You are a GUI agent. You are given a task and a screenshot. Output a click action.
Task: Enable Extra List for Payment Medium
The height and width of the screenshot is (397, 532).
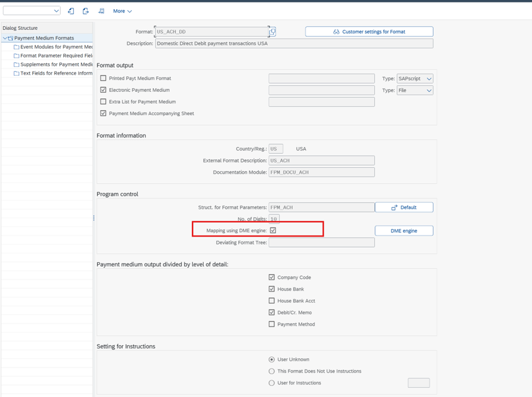tap(103, 101)
